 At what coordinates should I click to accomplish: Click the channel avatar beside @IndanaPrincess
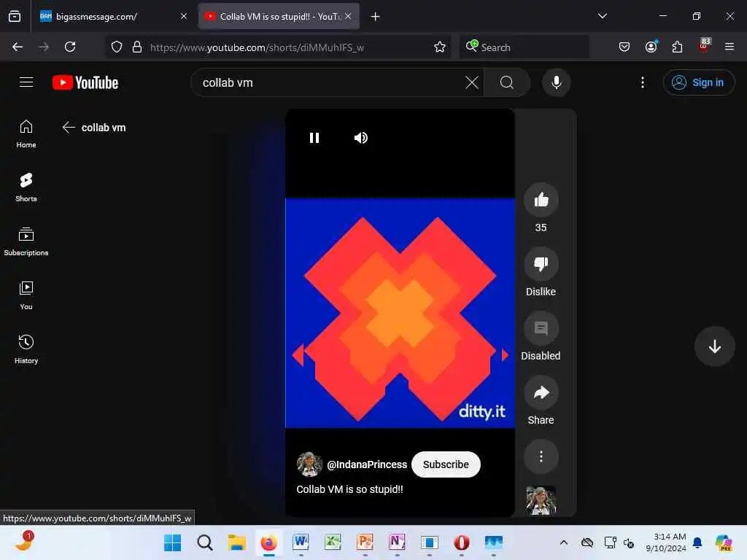click(309, 464)
